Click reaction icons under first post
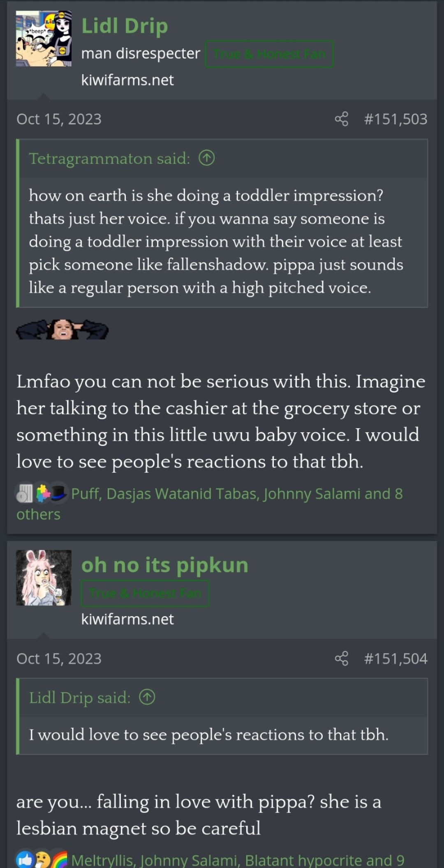The width and height of the screenshot is (444, 868). point(42,493)
